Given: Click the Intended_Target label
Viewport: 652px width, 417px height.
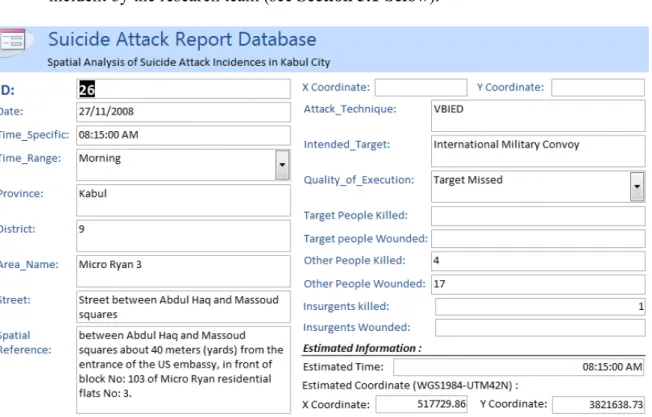Looking at the screenshot, I should click(347, 144).
